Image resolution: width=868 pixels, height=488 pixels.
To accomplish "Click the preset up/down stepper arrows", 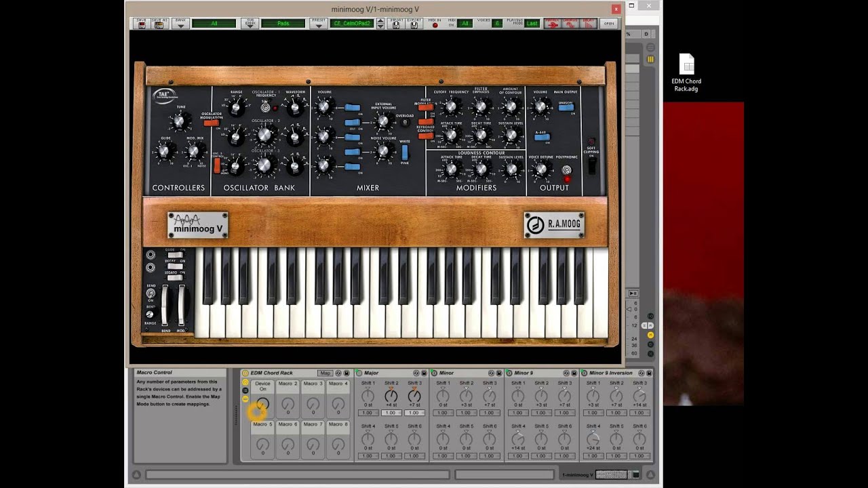I will coord(380,24).
